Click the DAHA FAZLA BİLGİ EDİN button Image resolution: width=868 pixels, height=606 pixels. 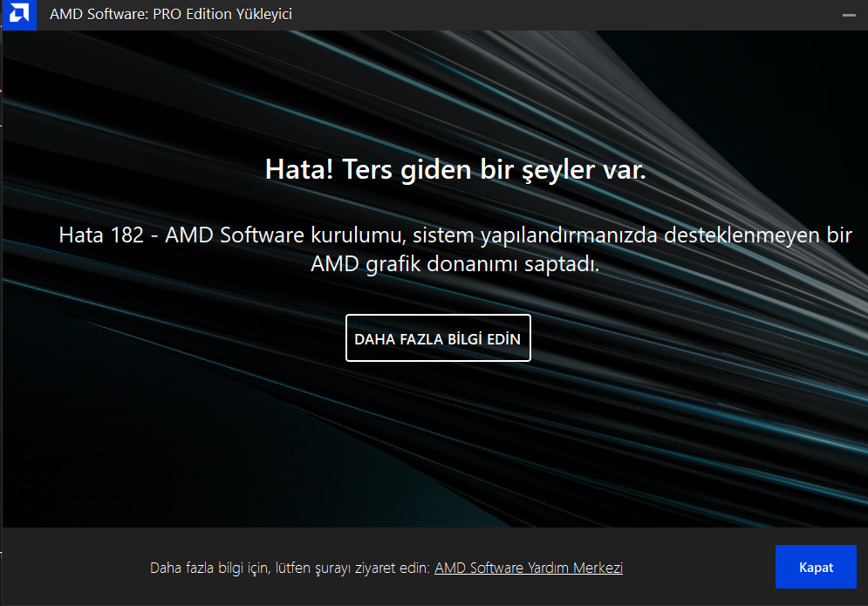438,338
